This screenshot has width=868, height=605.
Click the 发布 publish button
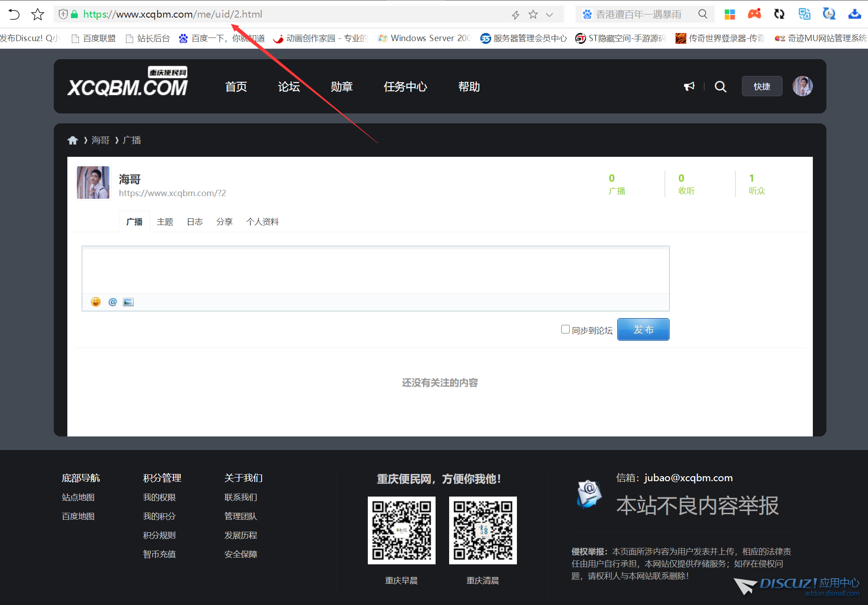[x=643, y=329]
